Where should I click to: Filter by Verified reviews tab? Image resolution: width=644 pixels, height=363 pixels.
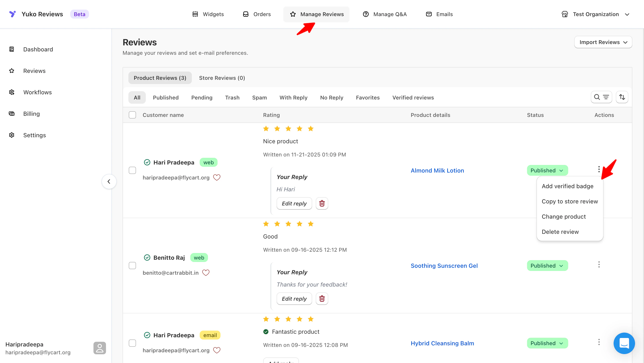pyautogui.click(x=413, y=97)
